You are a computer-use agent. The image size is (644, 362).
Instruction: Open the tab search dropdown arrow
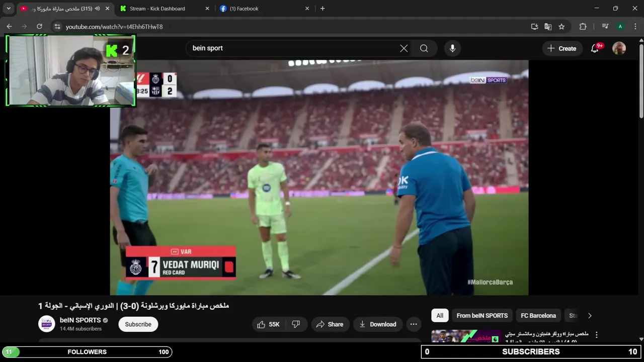(9, 9)
